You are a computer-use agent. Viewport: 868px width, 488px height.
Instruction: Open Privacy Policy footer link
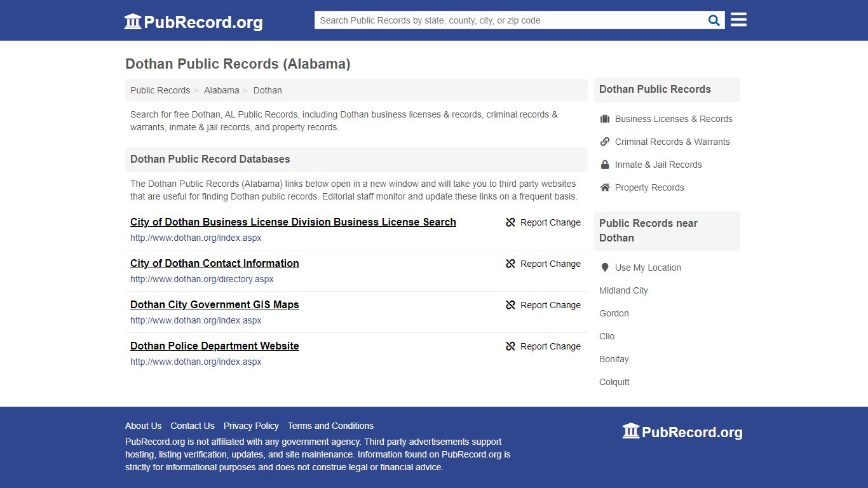click(x=251, y=426)
